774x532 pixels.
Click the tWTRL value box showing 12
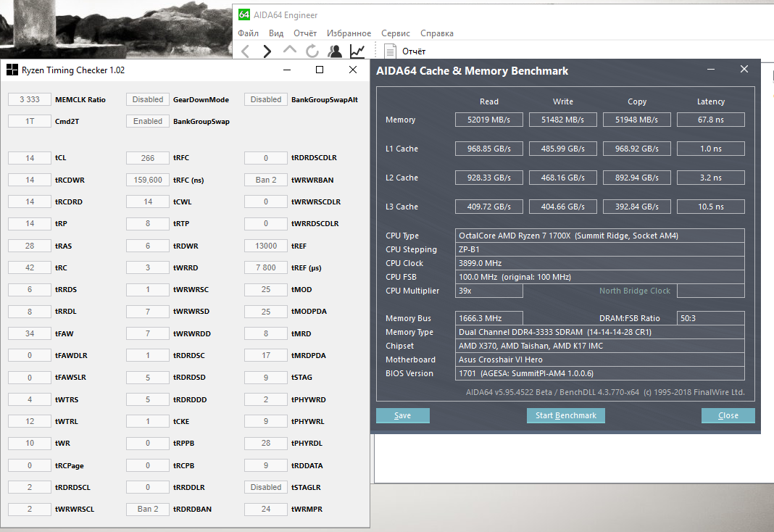(x=30, y=421)
